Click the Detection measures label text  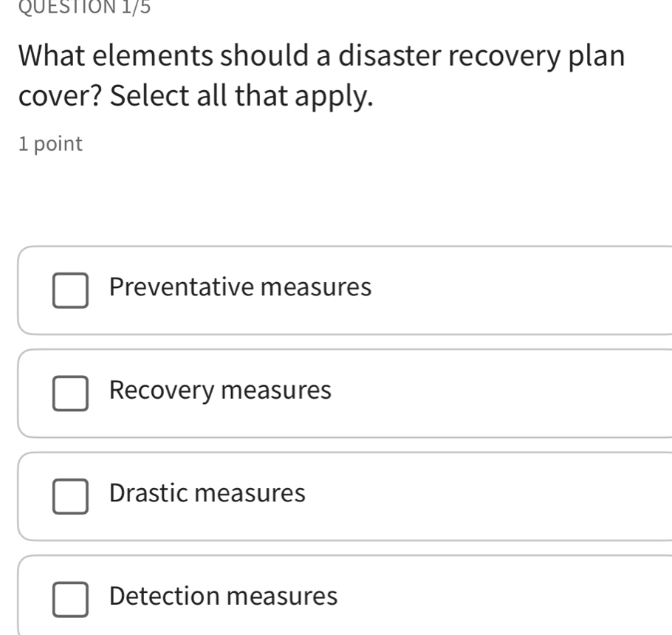[x=222, y=597]
